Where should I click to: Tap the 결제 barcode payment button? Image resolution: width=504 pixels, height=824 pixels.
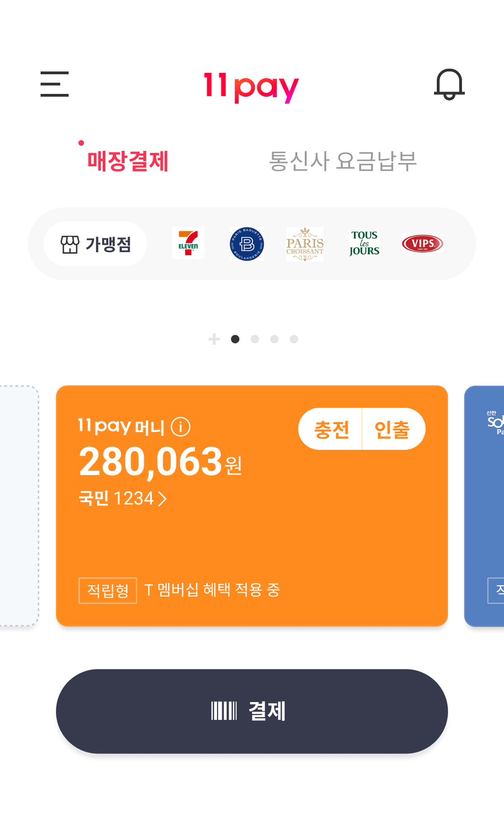pos(252,711)
